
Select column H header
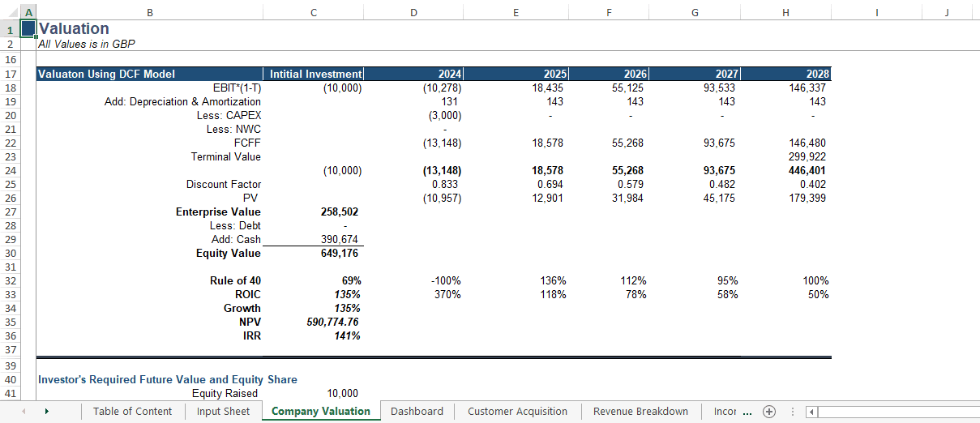tap(785, 12)
